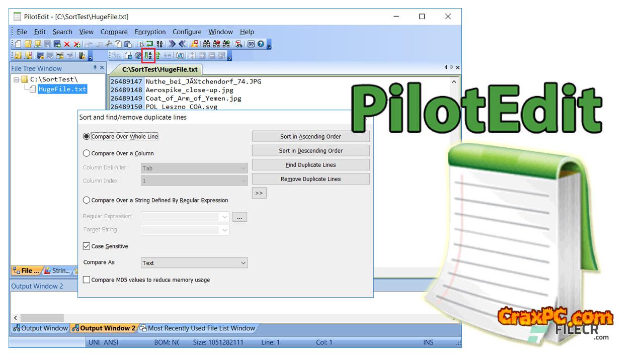Viewport: 644px width, 362px height.
Task: Click the 00 icon left of Help
Action: 251,44
